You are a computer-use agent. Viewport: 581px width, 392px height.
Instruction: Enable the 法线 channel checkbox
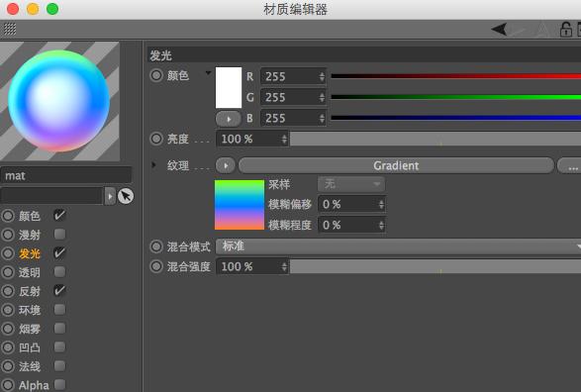tap(59, 366)
